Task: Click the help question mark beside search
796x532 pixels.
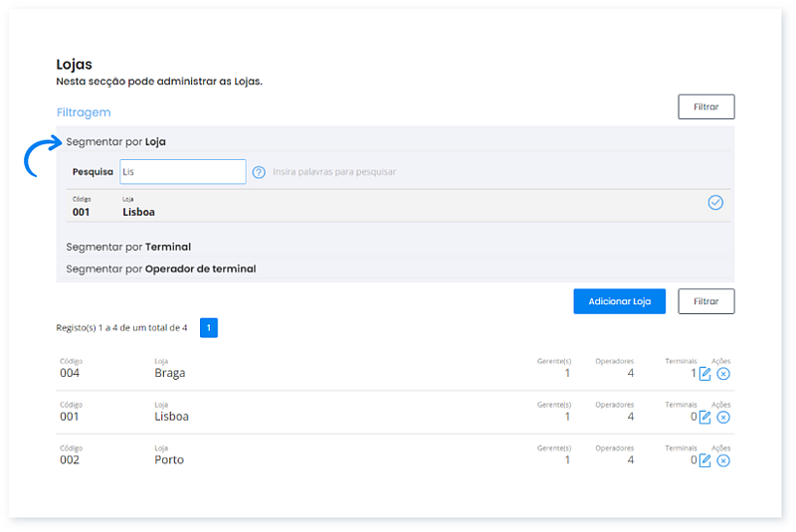Action: point(259,172)
